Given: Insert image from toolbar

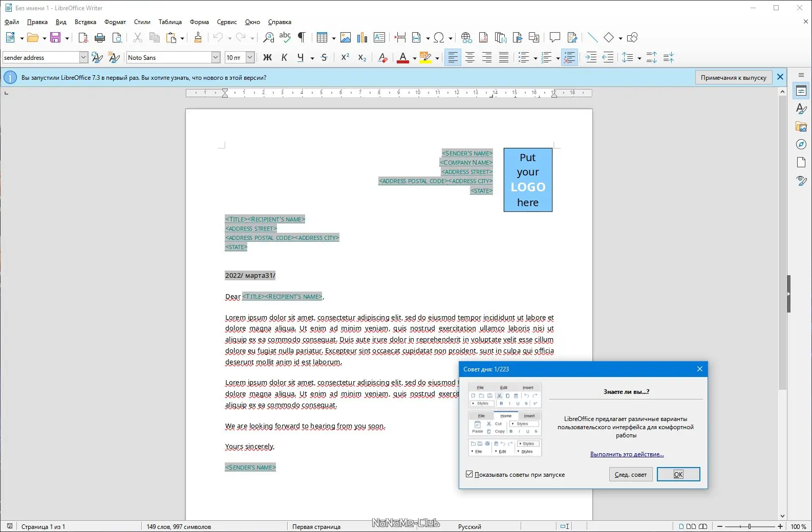Looking at the screenshot, I should pyautogui.click(x=346, y=37).
